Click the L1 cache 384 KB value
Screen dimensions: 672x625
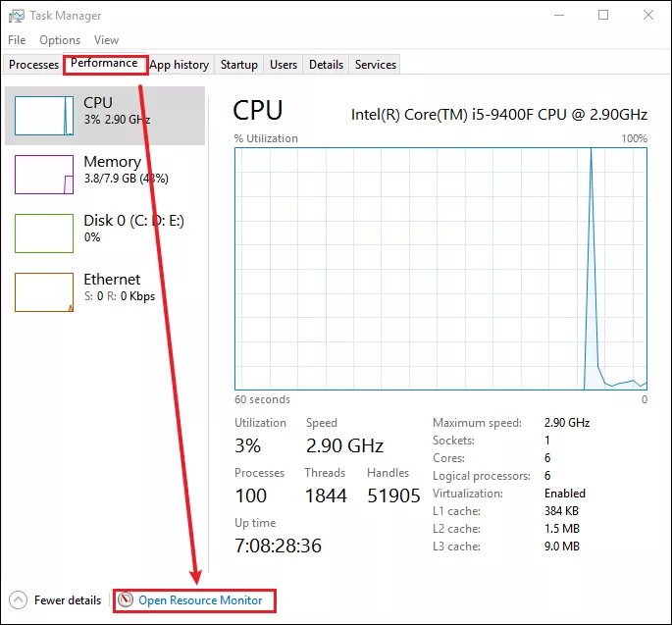click(561, 511)
